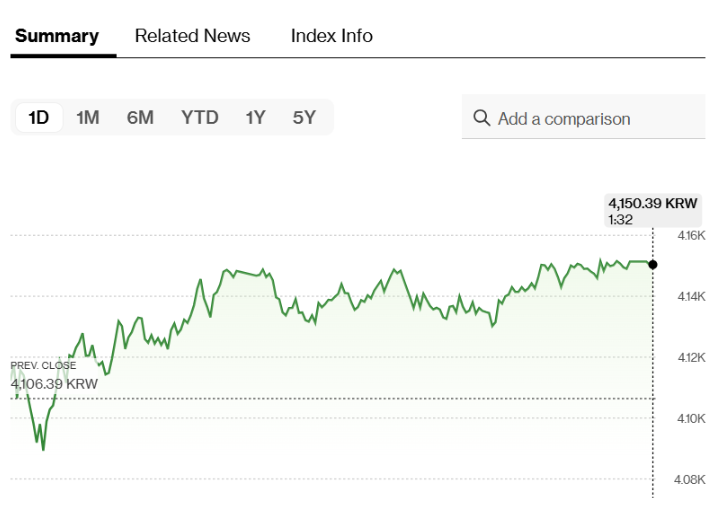Click the 1:32 time label
The image size is (711, 509).
coord(620,219)
